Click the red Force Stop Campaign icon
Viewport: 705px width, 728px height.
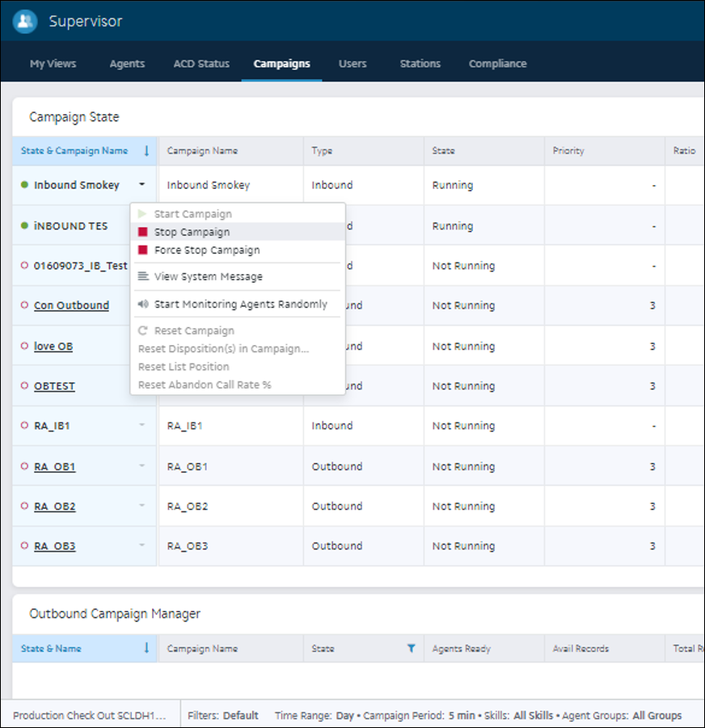(x=143, y=250)
